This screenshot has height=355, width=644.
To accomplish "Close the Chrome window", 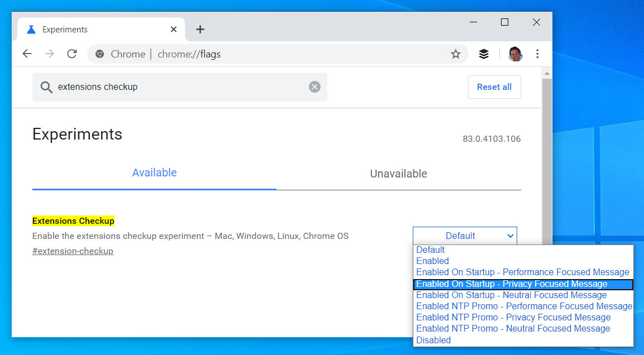I will pos(536,22).
